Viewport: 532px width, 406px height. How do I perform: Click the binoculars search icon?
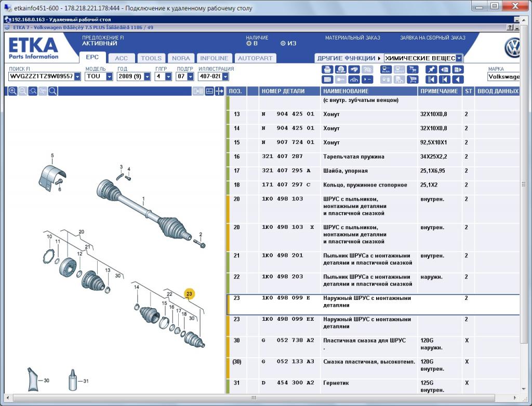(354, 70)
